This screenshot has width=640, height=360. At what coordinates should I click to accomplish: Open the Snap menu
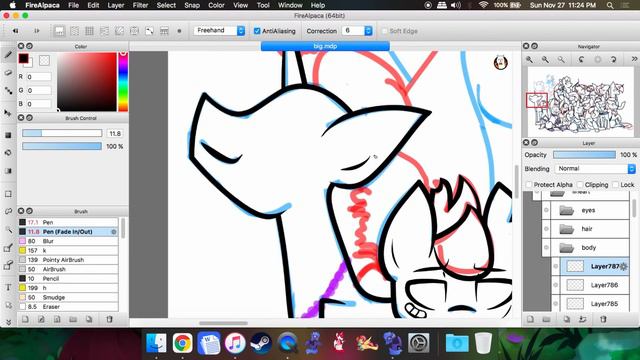pyautogui.click(x=192, y=5)
